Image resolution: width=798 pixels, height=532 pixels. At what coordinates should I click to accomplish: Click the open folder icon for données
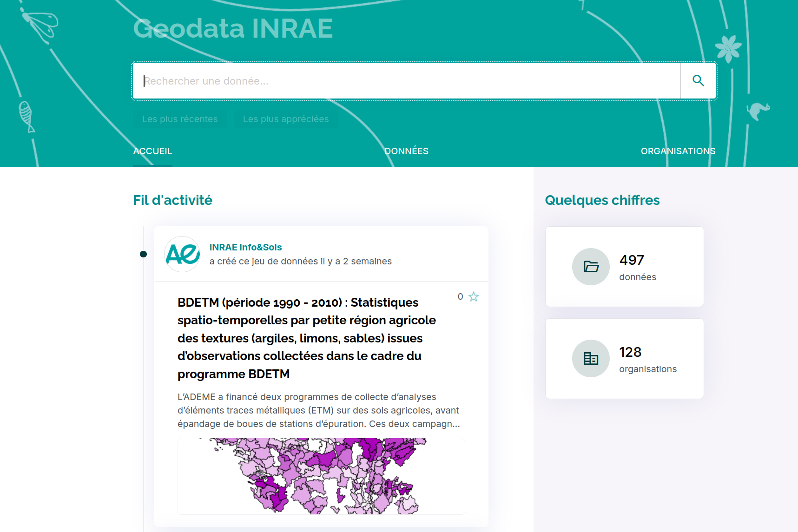point(591,267)
